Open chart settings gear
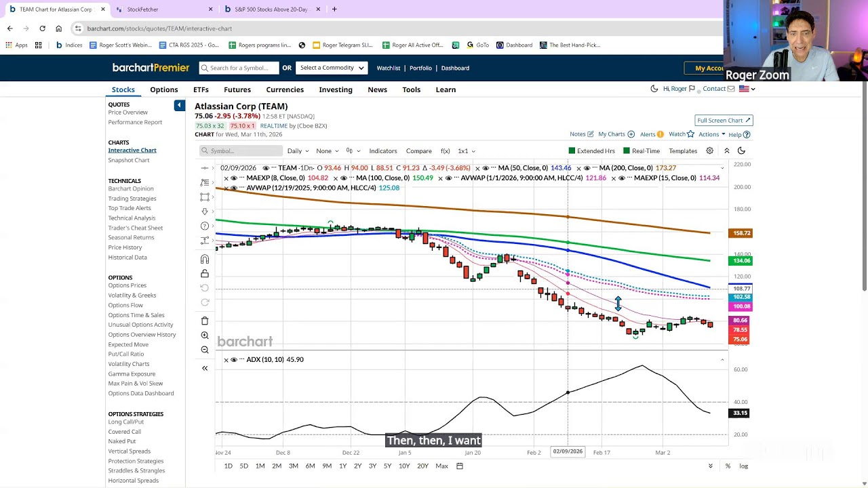This screenshot has height=488, width=868. [x=710, y=151]
